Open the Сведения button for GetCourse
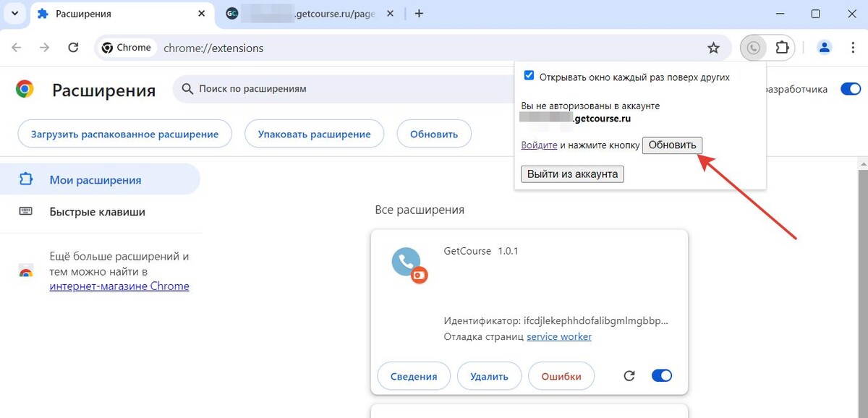868x418 pixels. (414, 376)
